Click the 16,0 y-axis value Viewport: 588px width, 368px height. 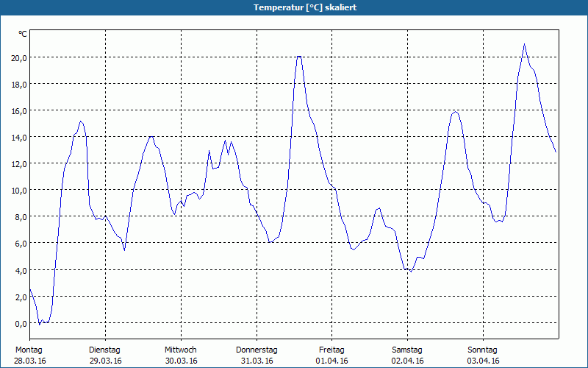coord(19,111)
